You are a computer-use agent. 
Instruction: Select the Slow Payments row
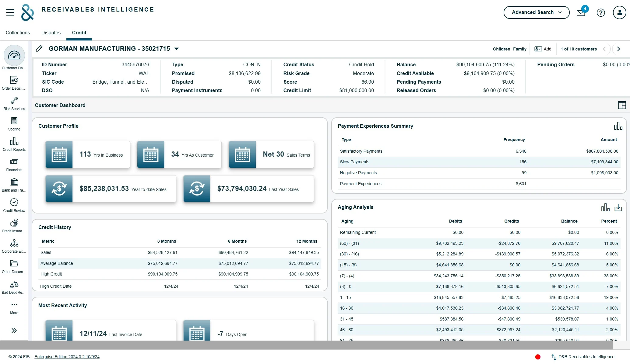479,162
